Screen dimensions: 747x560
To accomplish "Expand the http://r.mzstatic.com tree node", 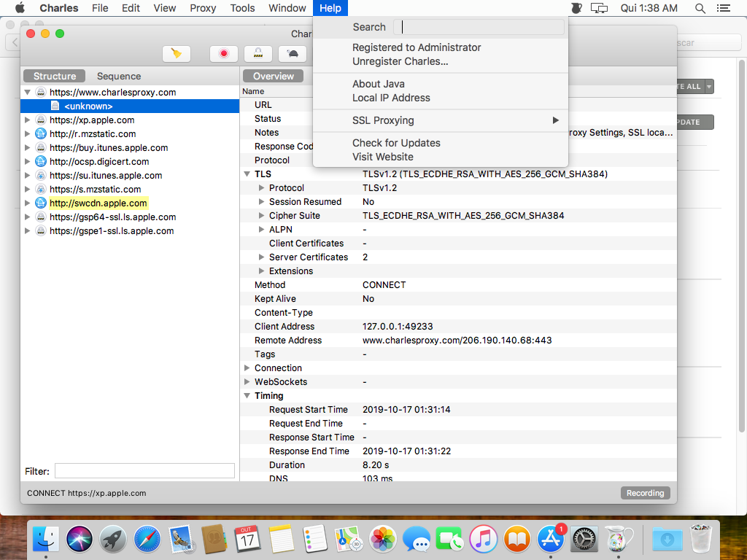I will (x=28, y=134).
